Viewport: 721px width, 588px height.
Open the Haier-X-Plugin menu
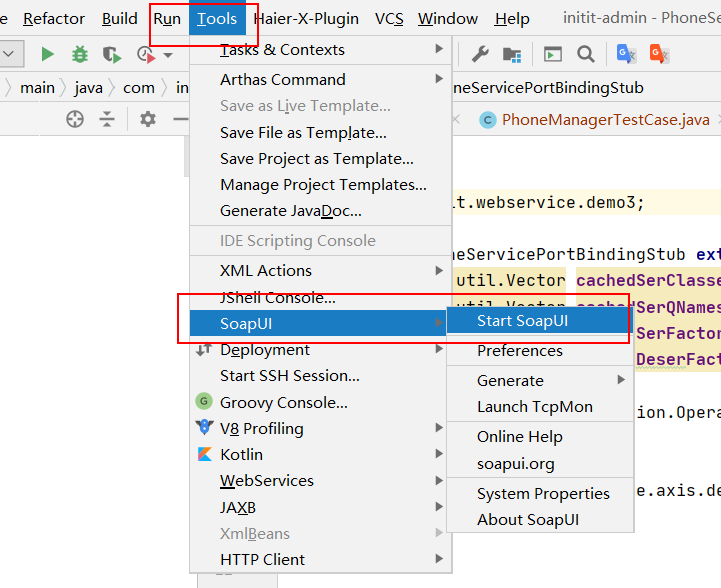[x=306, y=18]
